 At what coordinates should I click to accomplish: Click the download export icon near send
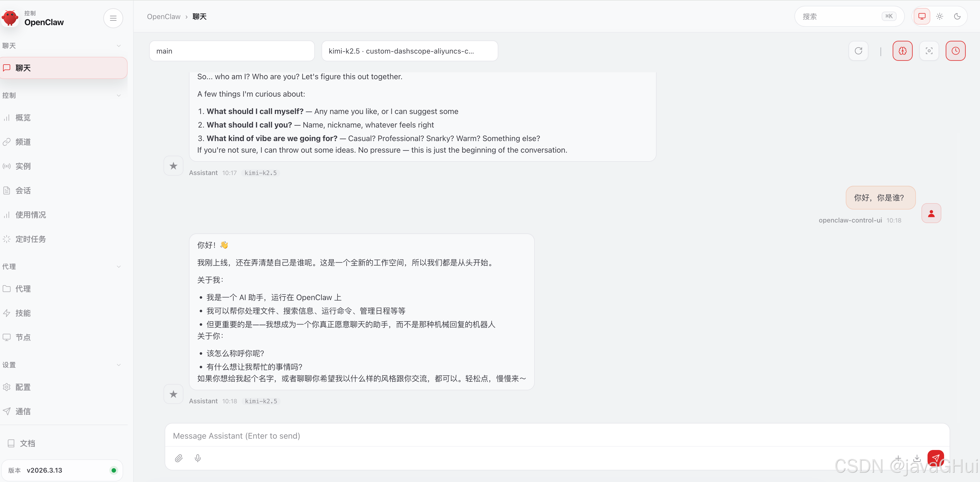pos(917,458)
